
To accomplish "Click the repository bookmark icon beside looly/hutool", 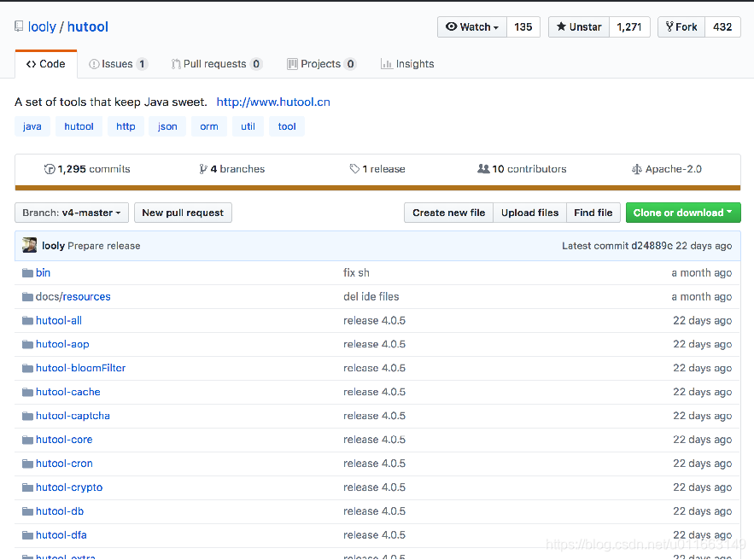I will pyautogui.click(x=18, y=26).
